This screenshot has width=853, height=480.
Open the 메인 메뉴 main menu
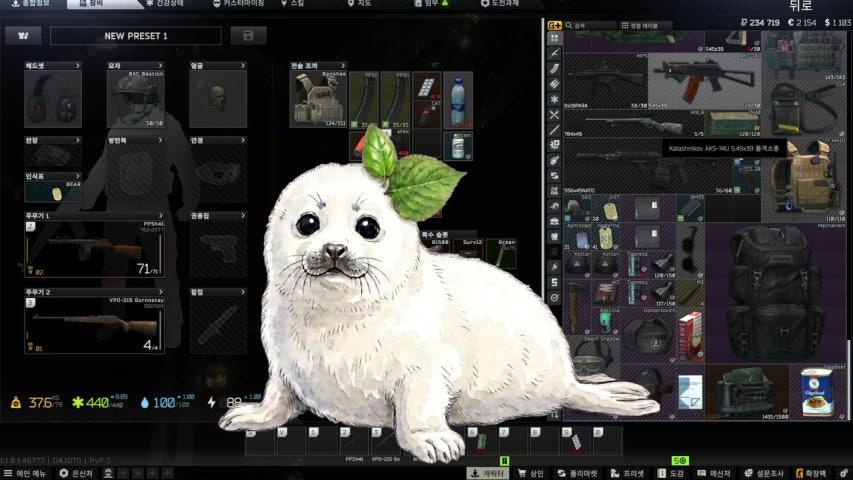pos(25,473)
